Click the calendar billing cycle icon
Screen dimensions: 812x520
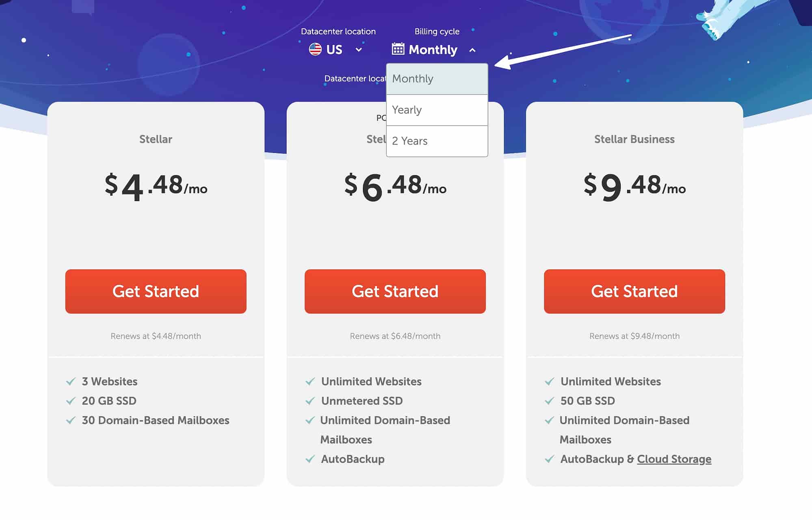pyautogui.click(x=396, y=50)
